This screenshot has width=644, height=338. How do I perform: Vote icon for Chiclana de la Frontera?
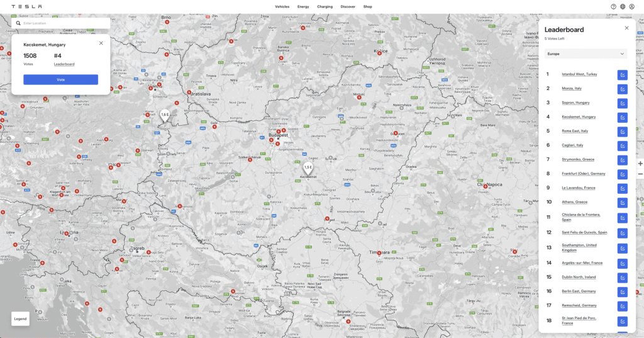click(x=622, y=218)
